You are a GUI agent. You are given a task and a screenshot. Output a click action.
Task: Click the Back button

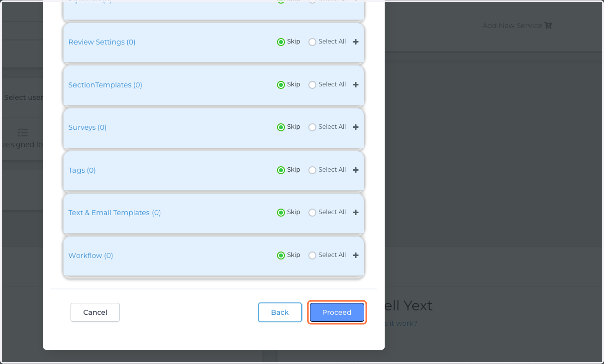click(280, 312)
